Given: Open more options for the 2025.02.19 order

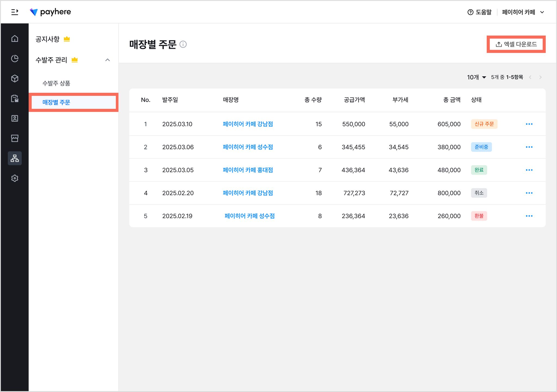Looking at the screenshot, I should point(529,216).
